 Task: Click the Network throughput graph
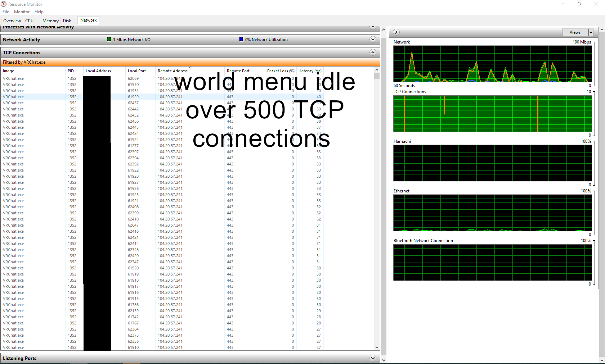coord(492,64)
